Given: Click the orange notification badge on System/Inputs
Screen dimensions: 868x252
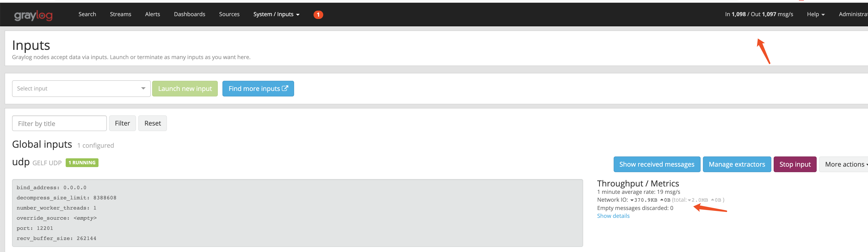Looking at the screenshot, I should 318,14.
